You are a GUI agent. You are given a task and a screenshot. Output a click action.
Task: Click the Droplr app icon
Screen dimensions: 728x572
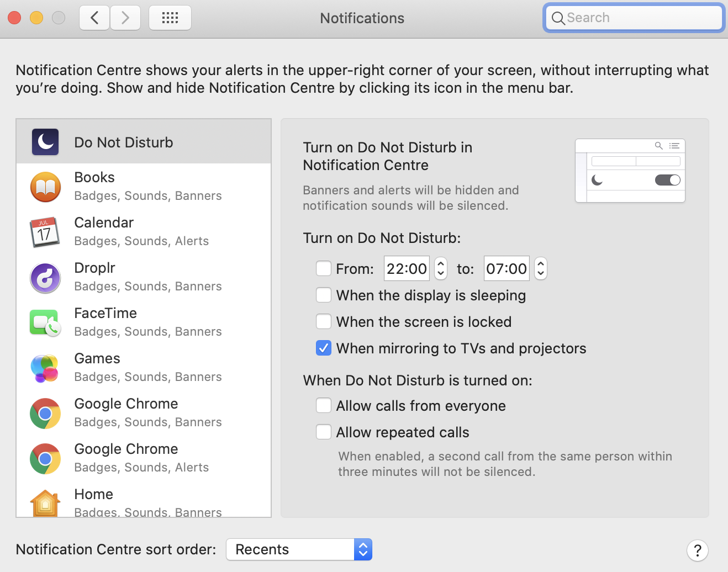pyautogui.click(x=45, y=278)
